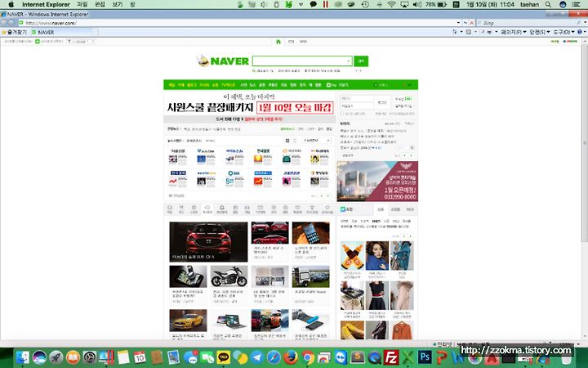Open Microsoft Excel in Dock
The height and width of the screenshot is (368, 588).
coord(408,357)
